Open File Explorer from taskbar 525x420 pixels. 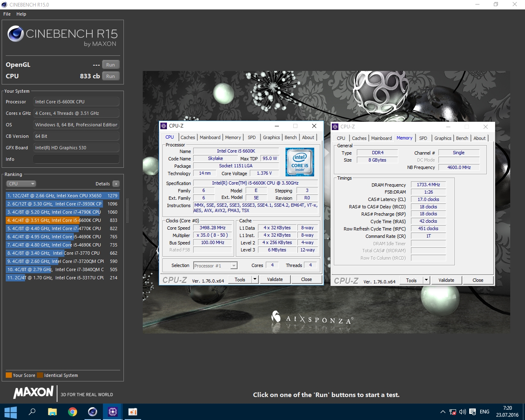tap(52, 412)
